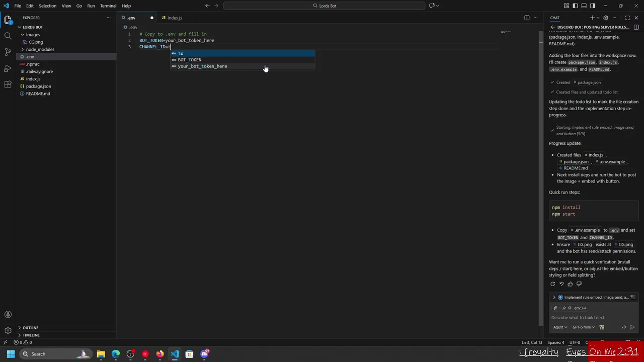The width and height of the screenshot is (644, 362).
Task: Open Windows Start menu
Action: click(11, 354)
